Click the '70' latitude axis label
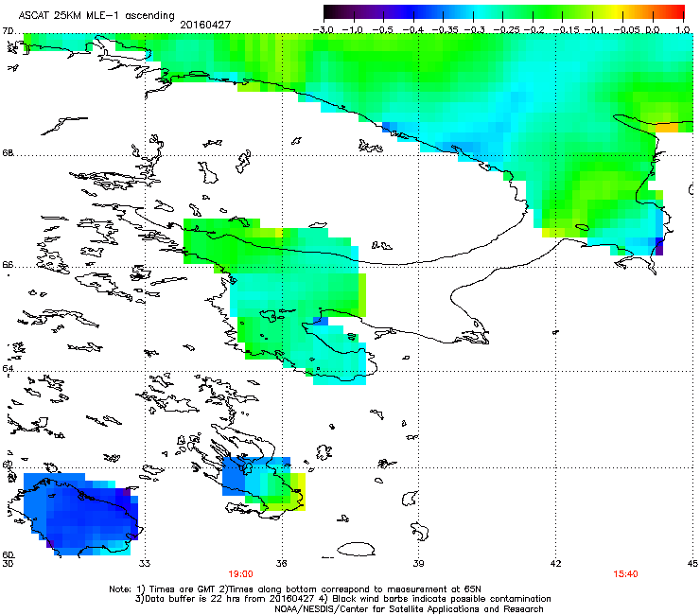700x615 pixels. (x=8, y=31)
